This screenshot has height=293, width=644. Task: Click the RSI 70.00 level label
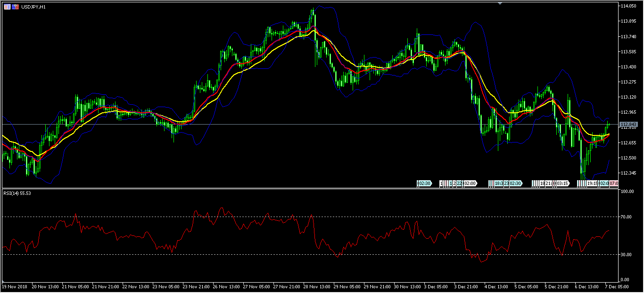pyautogui.click(x=626, y=217)
